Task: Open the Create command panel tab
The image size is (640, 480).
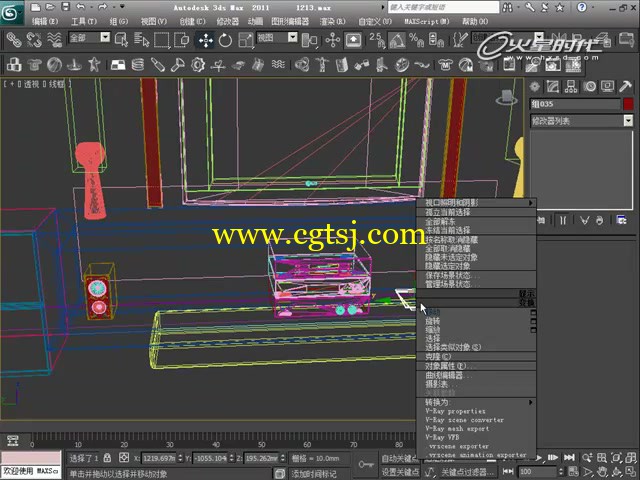Action: [535, 86]
